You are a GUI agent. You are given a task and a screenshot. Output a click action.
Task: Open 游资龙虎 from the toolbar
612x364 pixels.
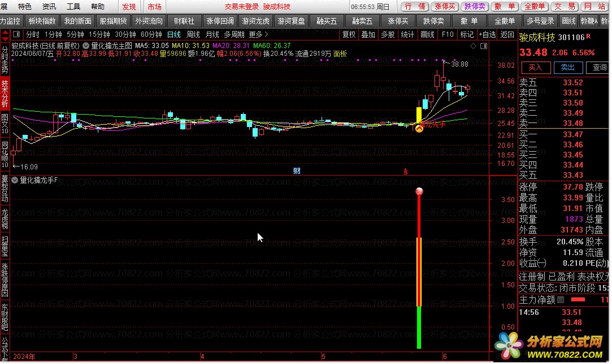pos(255,21)
